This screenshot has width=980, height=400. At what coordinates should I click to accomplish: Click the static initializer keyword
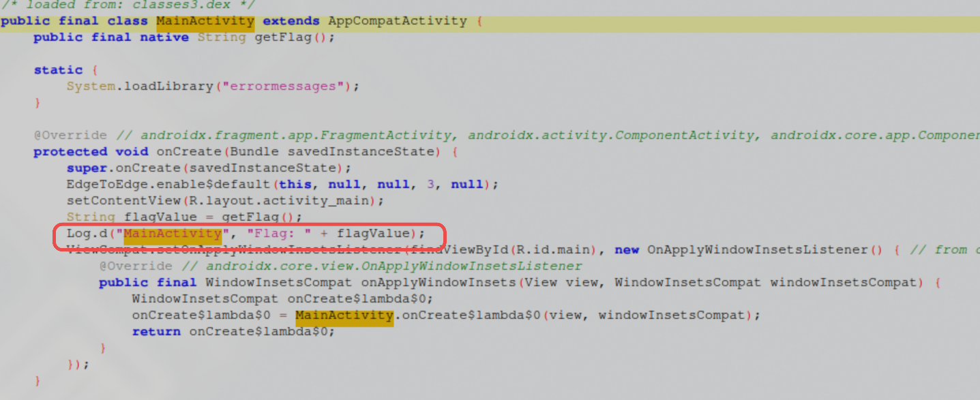coord(58,70)
